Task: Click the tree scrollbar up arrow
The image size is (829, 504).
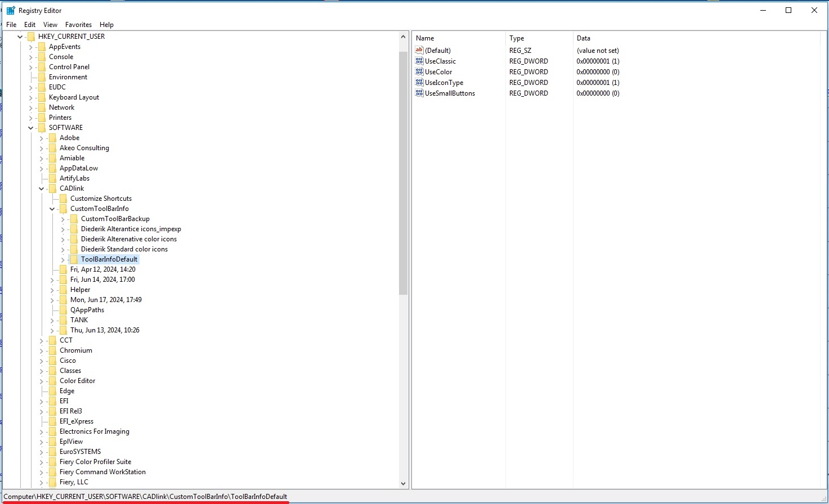Action: (403, 37)
